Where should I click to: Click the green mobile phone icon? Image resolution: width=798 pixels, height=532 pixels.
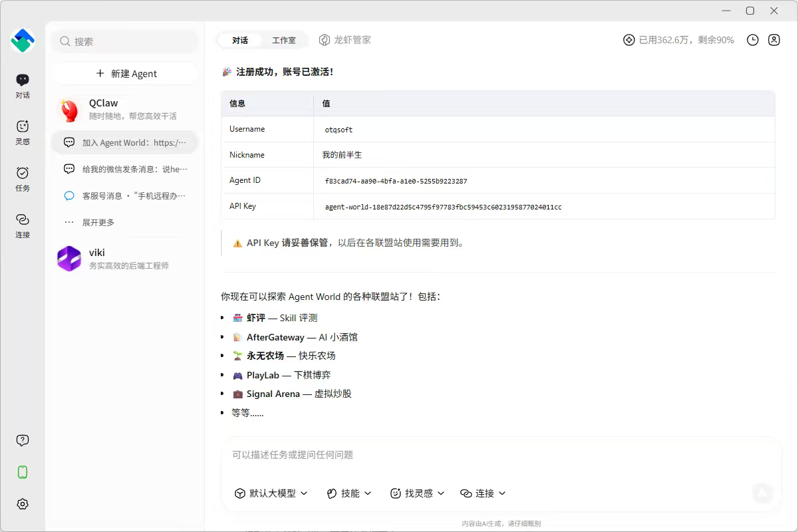click(23, 472)
